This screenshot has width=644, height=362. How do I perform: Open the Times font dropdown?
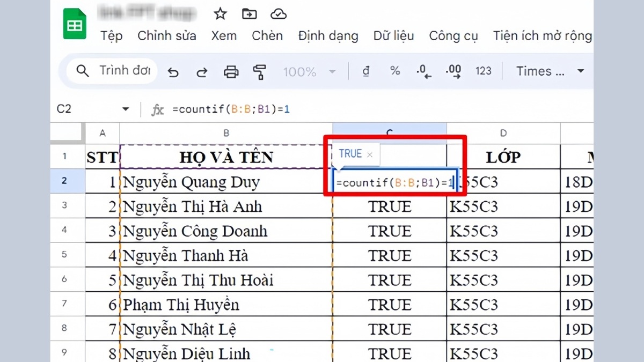pyautogui.click(x=550, y=71)
